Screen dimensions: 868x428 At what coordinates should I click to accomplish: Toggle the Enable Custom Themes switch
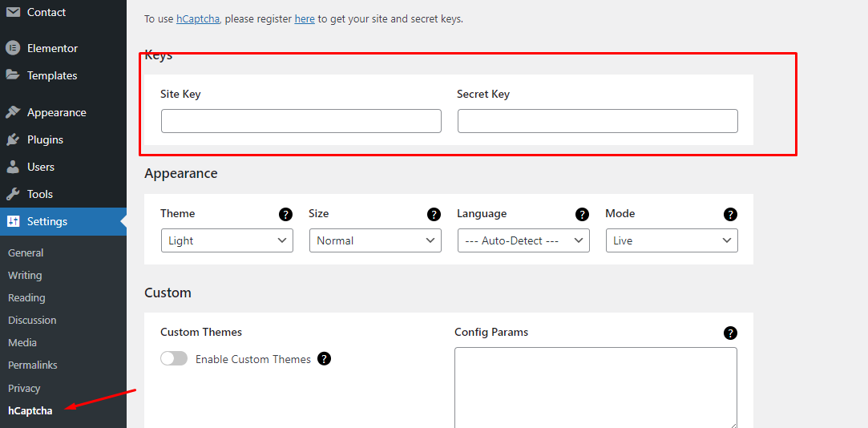[x=174, y=359]
